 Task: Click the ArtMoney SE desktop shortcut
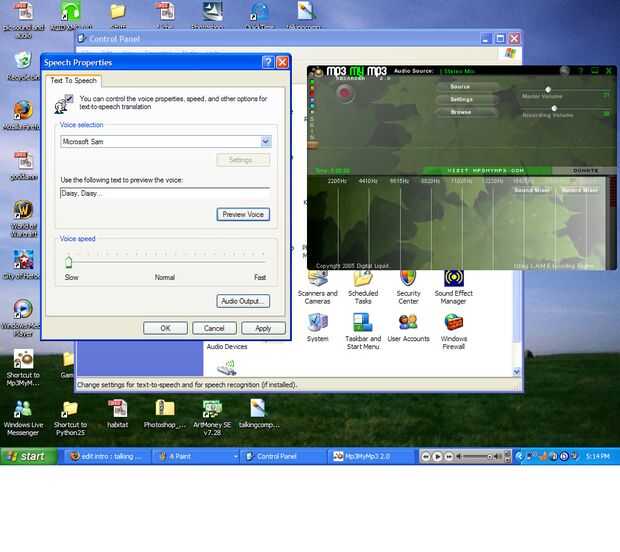(x=212, y=418)
